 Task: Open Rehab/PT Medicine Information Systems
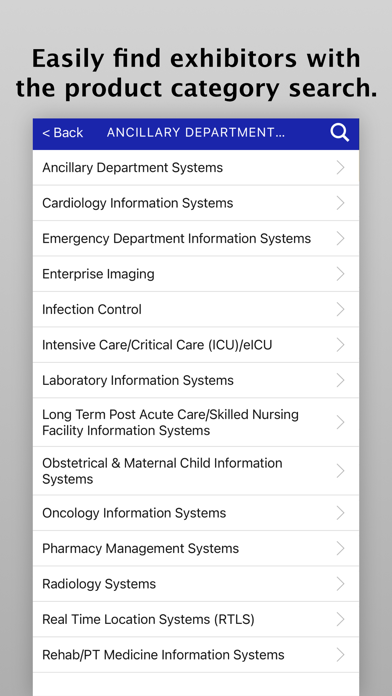pyautogui.click(x=196, y=655)
